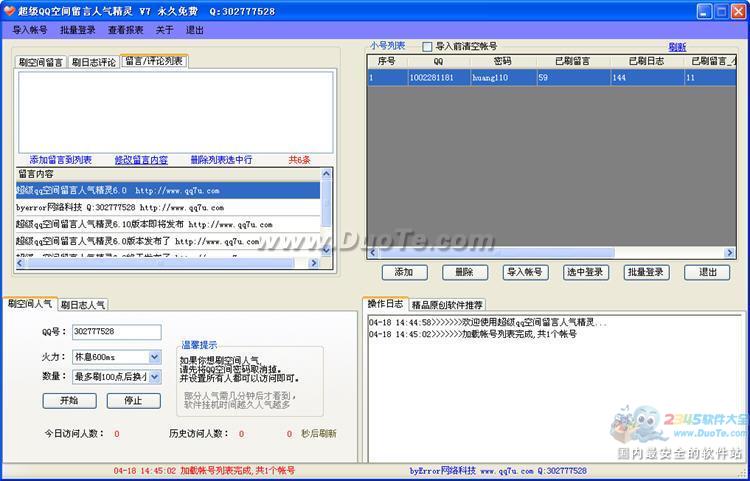
Task: Click account table scroll right arrow
Action: click(x=729, y=252)
